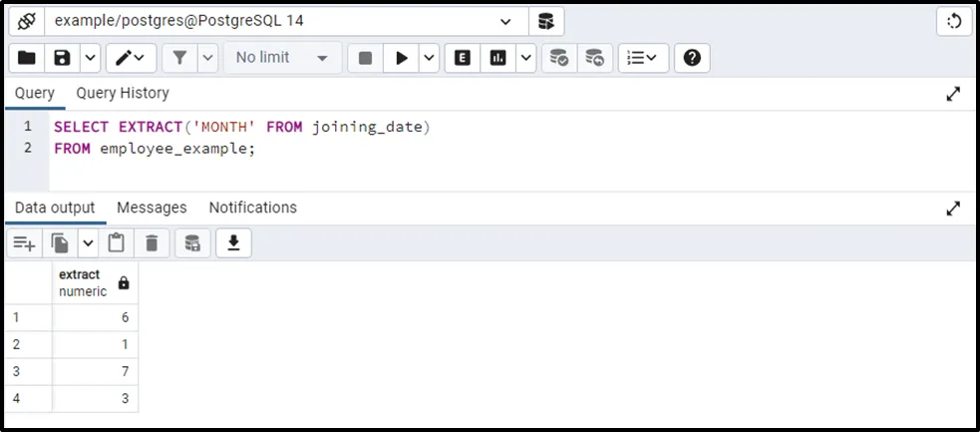This screenshot has width=980, height=432.
Task: Expand the execute options dropdown arrow
Action: pos(429,58)
